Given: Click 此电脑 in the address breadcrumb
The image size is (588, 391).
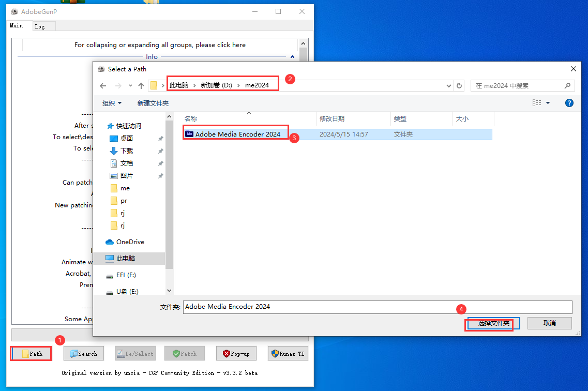Looking at the screenshot, I should [179, 85].
